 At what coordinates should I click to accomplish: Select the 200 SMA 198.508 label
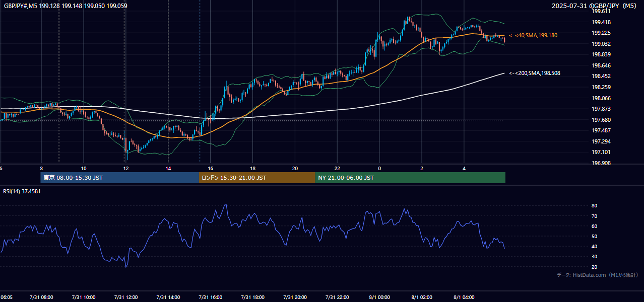pos(535,73)
